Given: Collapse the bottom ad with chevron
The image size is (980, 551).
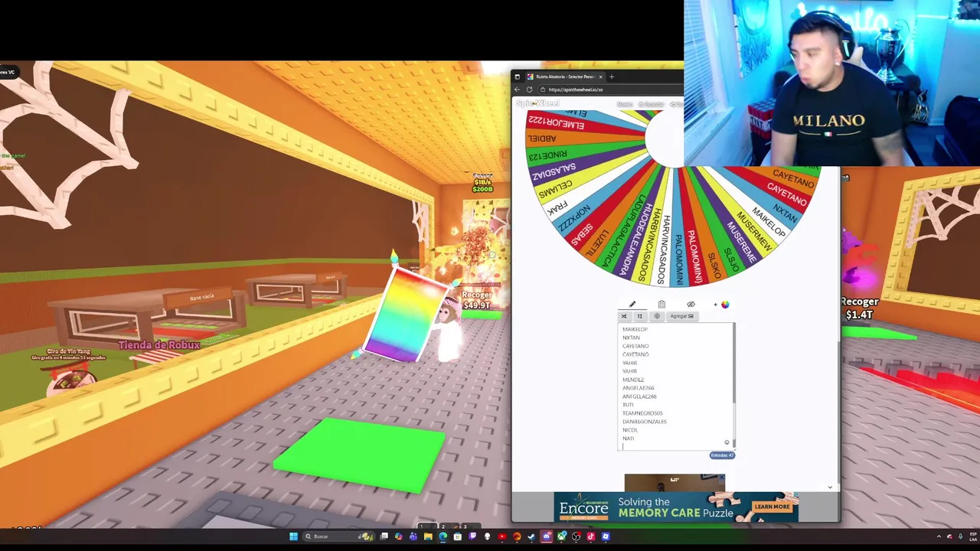Looking at the screenshot, I should coord(830,487).
